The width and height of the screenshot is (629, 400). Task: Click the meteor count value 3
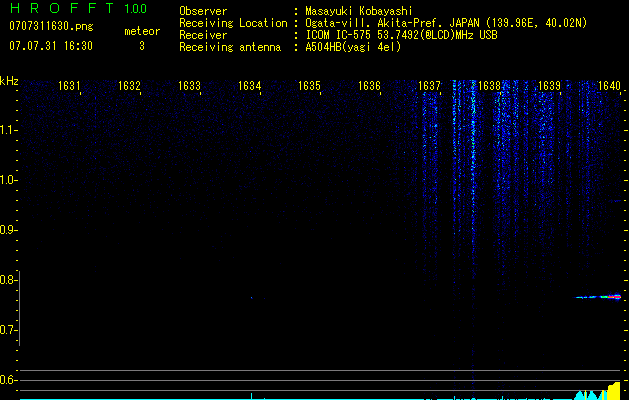point(142,46)
